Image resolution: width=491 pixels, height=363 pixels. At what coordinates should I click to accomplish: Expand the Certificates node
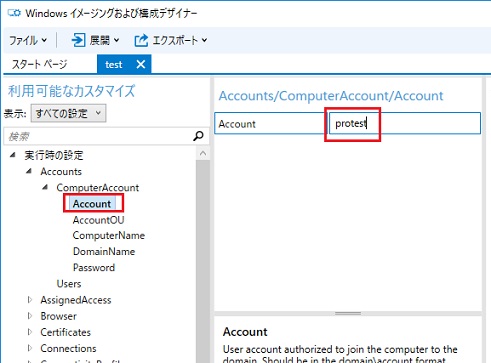coord(30,332)
